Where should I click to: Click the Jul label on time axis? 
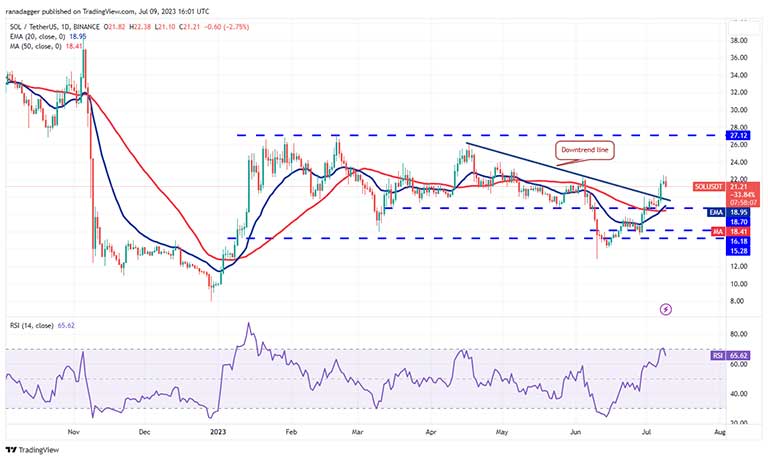point(646,432)
